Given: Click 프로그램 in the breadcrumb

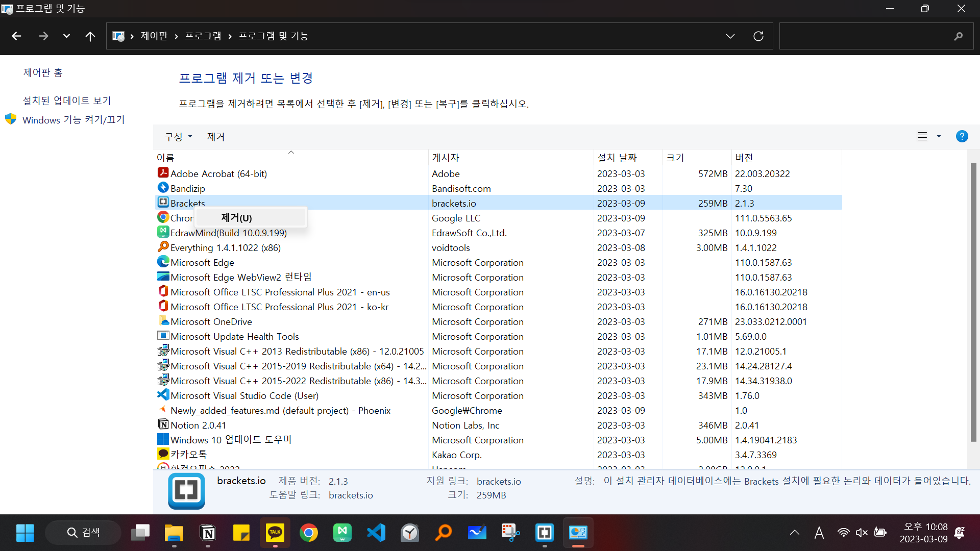Looking at the screenshot, I should point(203,36).
